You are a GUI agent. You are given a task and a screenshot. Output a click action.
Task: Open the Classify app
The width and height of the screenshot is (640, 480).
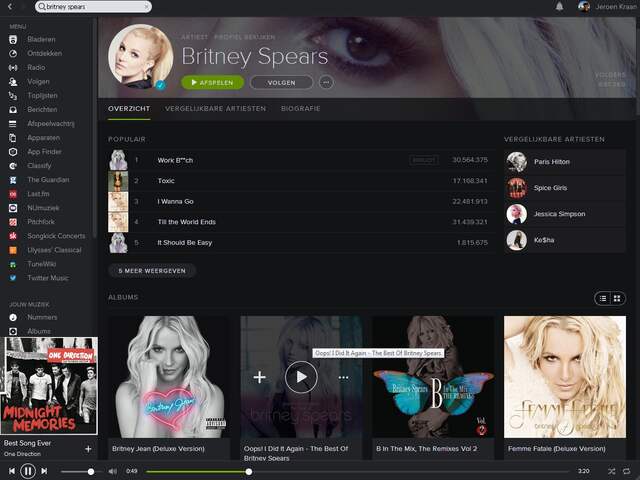pos(39,166)
